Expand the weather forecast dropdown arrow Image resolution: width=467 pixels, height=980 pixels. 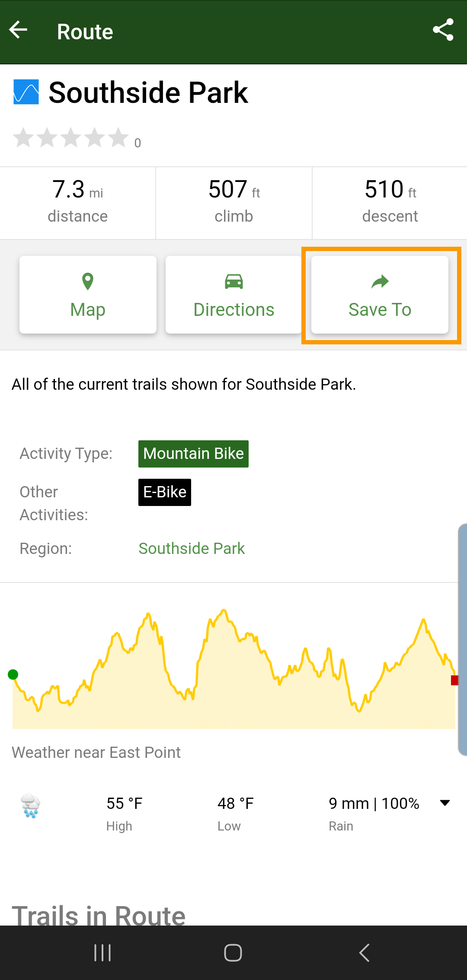tap(445, 803)
